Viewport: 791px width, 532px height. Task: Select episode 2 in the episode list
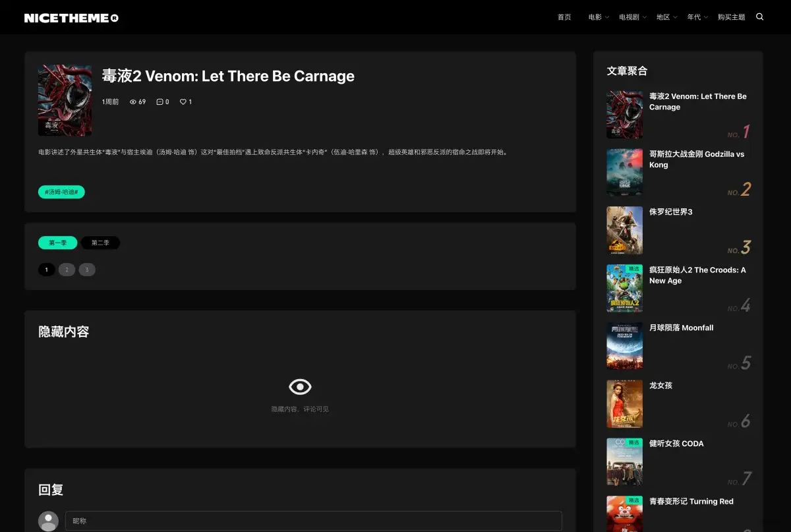pos(67,269)
